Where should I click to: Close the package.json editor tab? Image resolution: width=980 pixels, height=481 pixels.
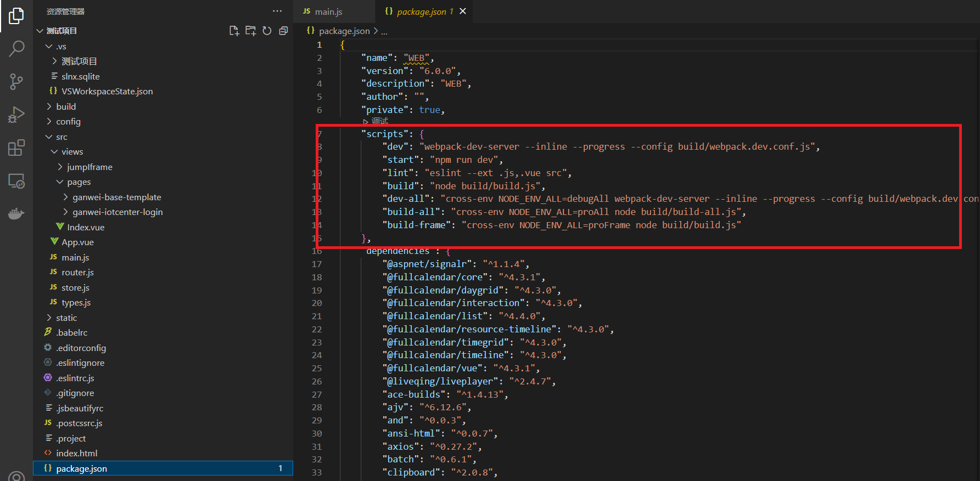[x=463, y=11]
